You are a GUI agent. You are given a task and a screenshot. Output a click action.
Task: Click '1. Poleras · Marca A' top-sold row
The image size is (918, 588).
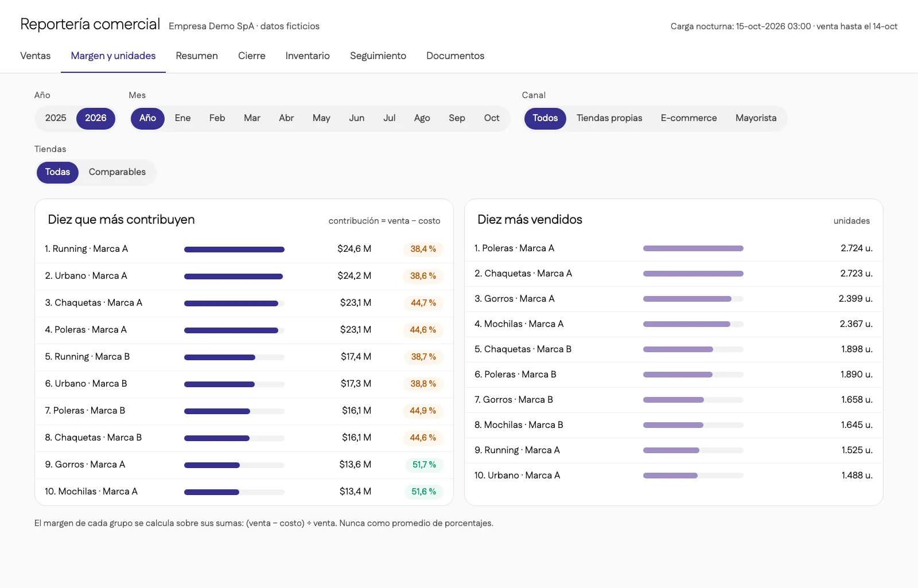coord(674,248)
